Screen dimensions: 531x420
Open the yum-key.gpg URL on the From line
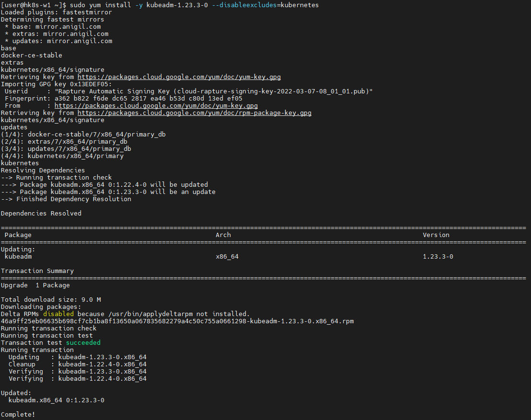(x=156, y=105)
